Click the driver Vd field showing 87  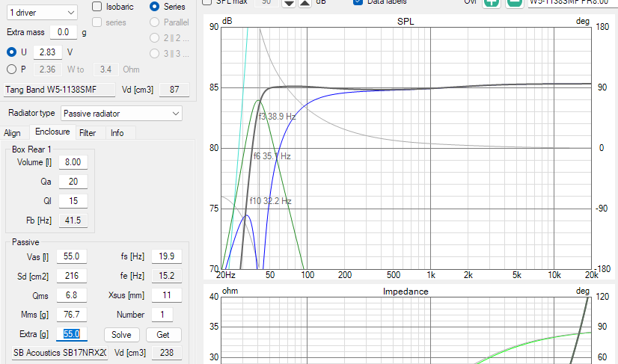[x=174, y=90]
